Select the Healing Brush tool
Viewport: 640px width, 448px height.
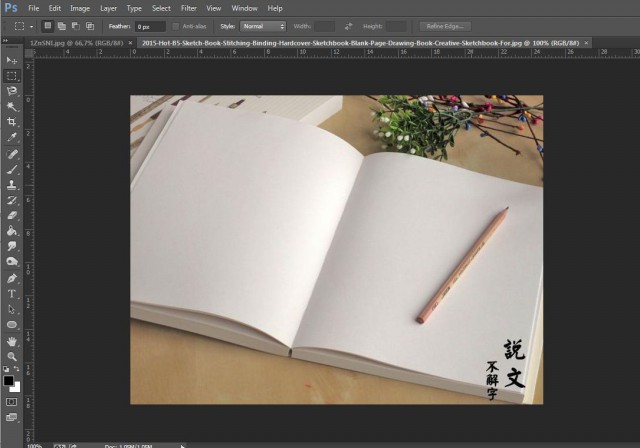tap(11, 154)
